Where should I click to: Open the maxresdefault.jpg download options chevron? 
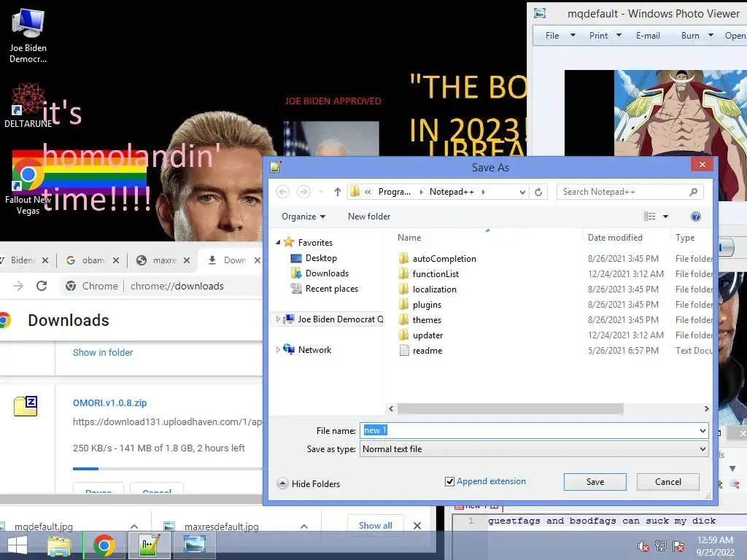[304, 526]
